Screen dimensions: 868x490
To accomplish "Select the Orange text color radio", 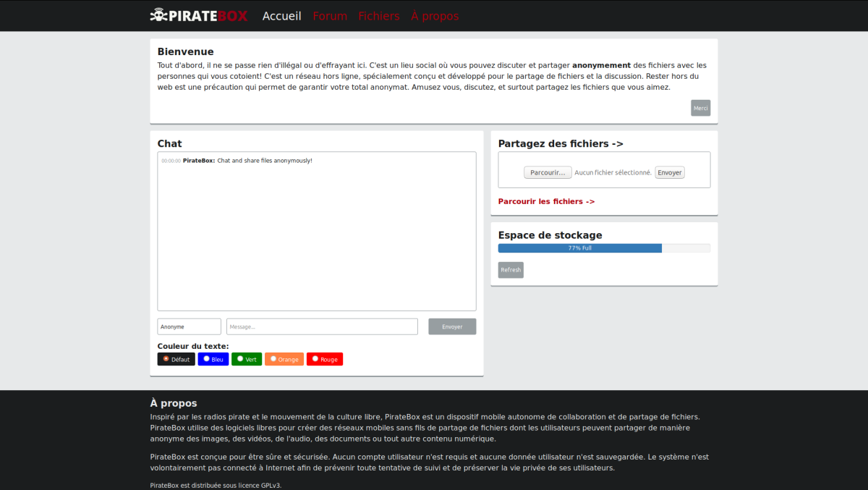I will [x=273, y=358].
